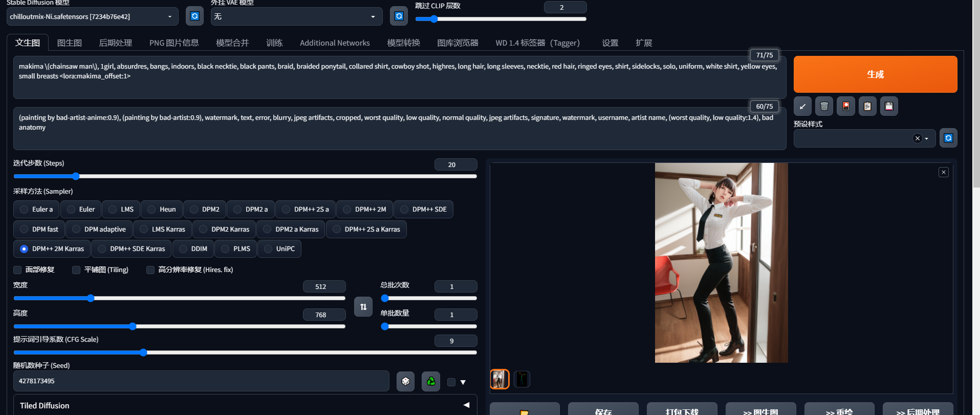Open the 后期处理 tab
Viewport: 980px width, 415px height.
pos(115,43)
